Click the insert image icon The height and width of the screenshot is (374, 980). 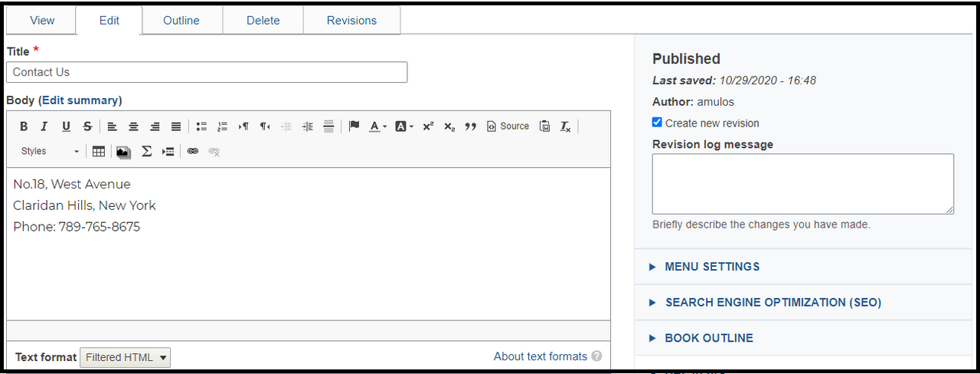[122, 152]
